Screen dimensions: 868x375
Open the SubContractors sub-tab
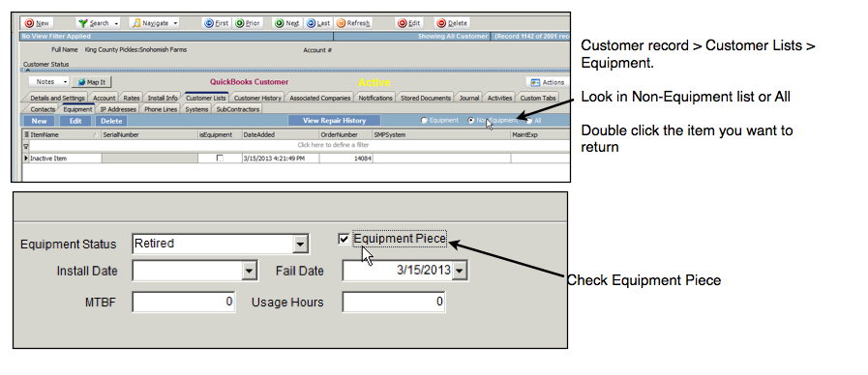(237, 109)
